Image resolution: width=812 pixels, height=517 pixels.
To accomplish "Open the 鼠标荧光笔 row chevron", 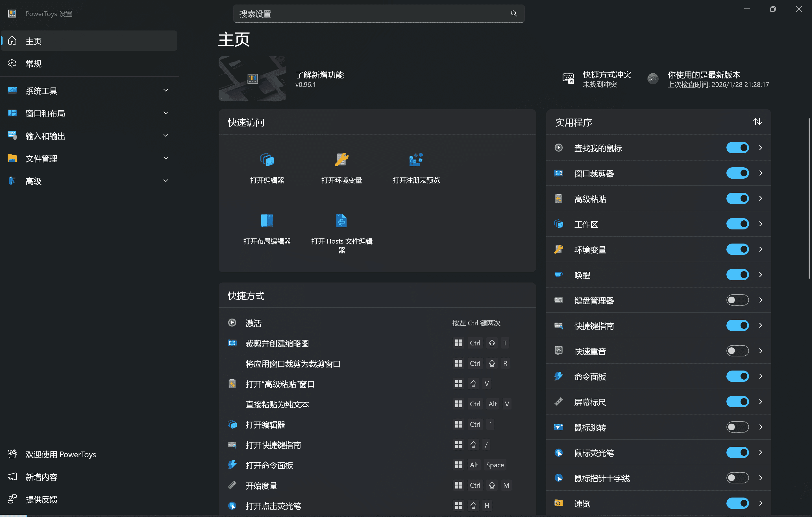I will click(760, 452).
